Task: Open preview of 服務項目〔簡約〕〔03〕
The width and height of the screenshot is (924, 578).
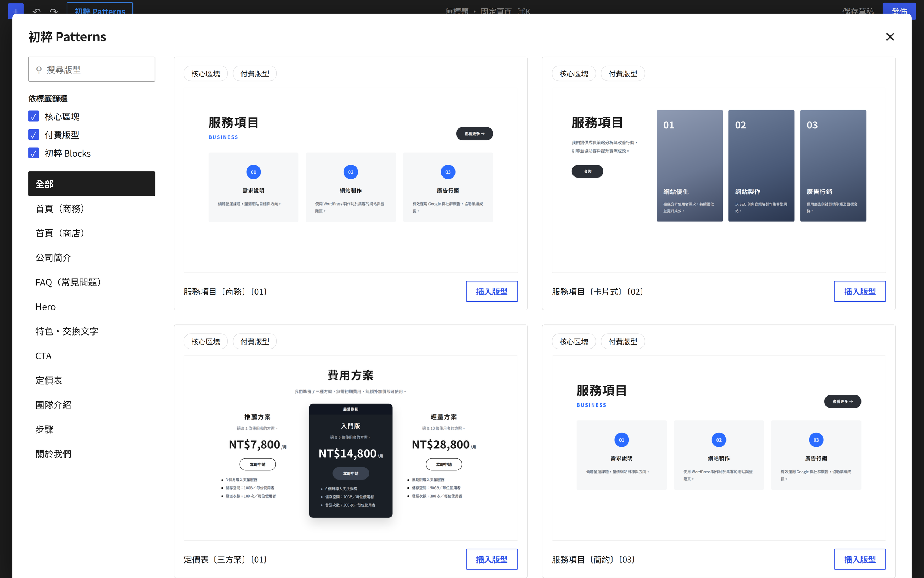Action: (x=719, y=448)
